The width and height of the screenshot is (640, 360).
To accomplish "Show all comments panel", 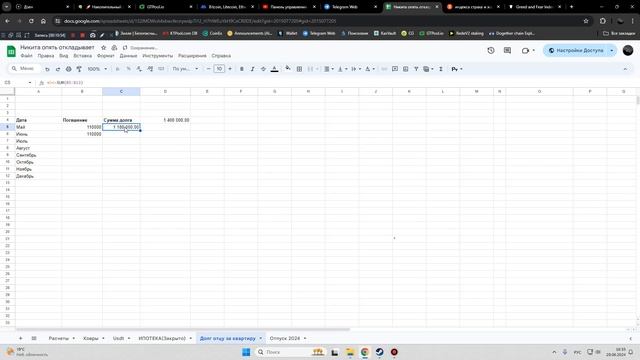I will pos(507,50).
